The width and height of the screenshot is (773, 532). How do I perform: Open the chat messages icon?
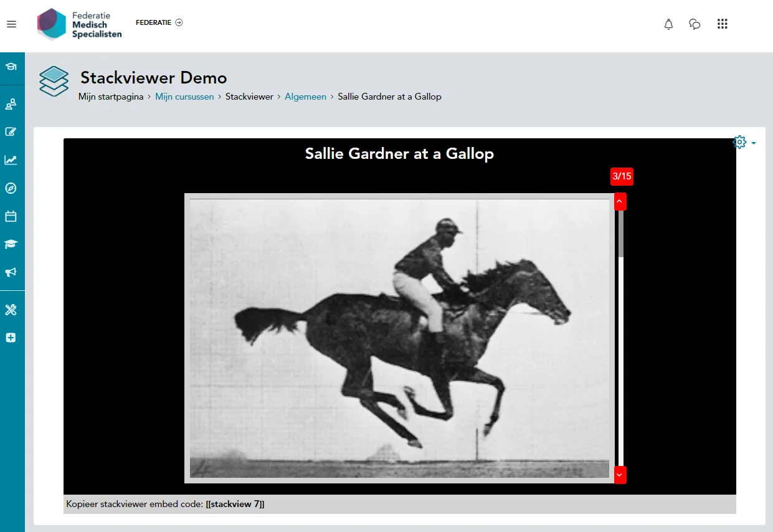coord(695,24)
